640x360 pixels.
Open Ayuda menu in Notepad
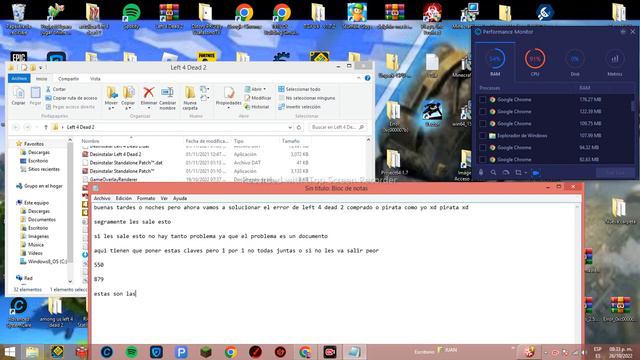click(x=180, y=198)
